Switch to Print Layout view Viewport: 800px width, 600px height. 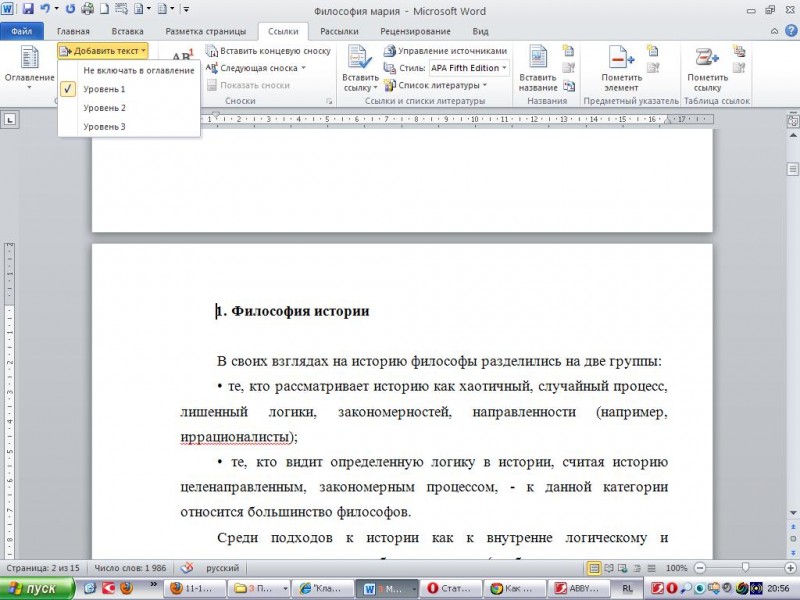pos(594,568)
